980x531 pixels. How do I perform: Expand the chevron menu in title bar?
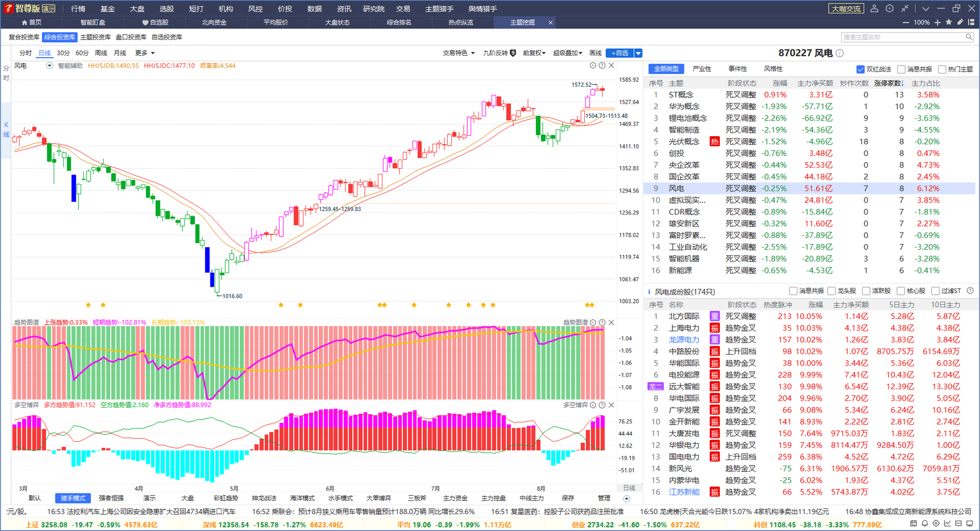926,8
